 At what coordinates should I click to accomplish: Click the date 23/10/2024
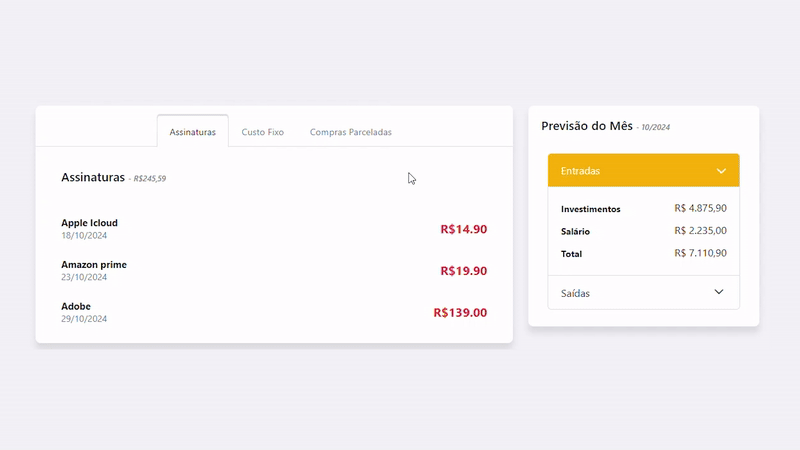84,277
